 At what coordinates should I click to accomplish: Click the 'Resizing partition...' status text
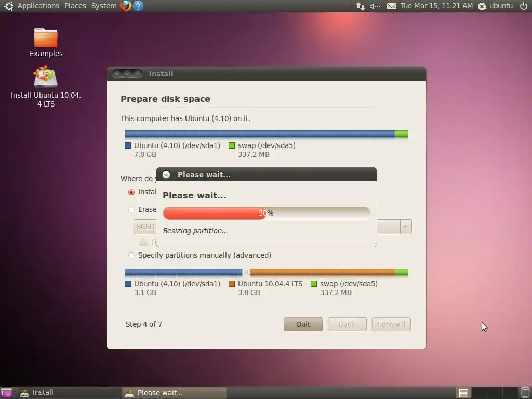(195, 231)
